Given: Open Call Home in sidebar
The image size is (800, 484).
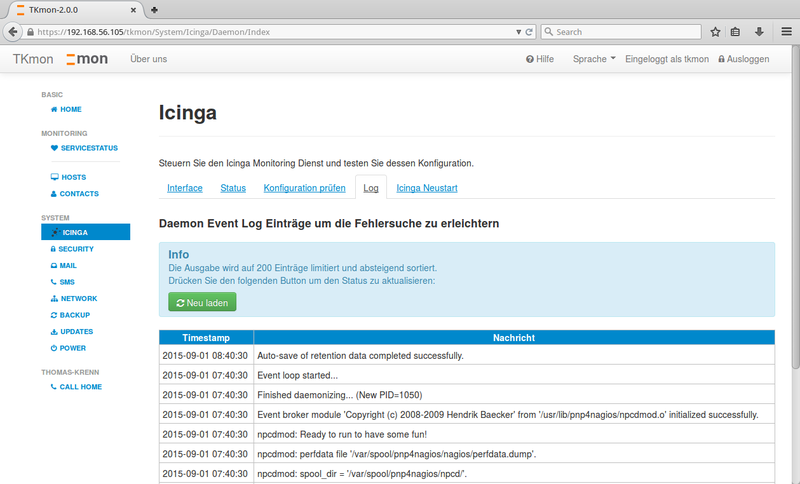Looking at the screenshot, I should coord(76,387).
